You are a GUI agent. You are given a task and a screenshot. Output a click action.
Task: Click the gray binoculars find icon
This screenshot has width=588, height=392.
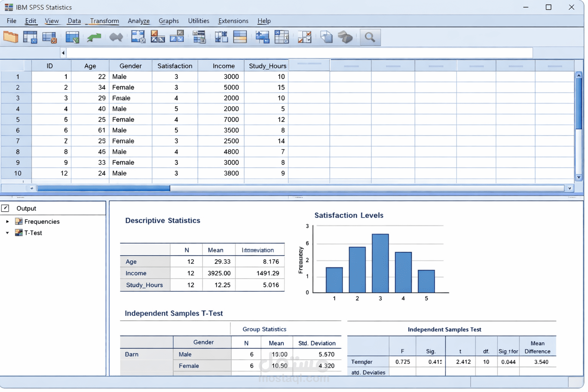point(116,37)
